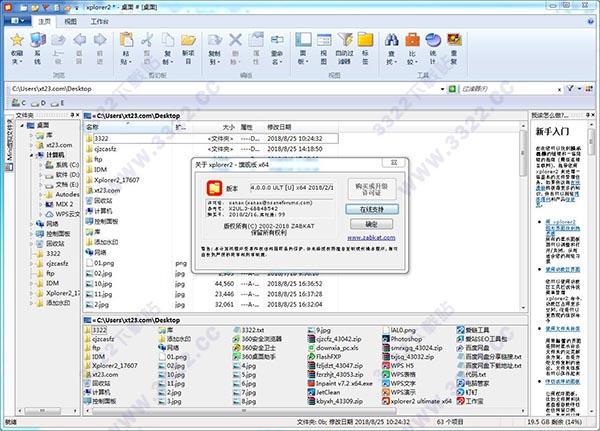Image resolution: width=600 pixels, height=431 pixels.
Task: Close the About xplorer2 dialog
Action: click(x=393, y=163)
